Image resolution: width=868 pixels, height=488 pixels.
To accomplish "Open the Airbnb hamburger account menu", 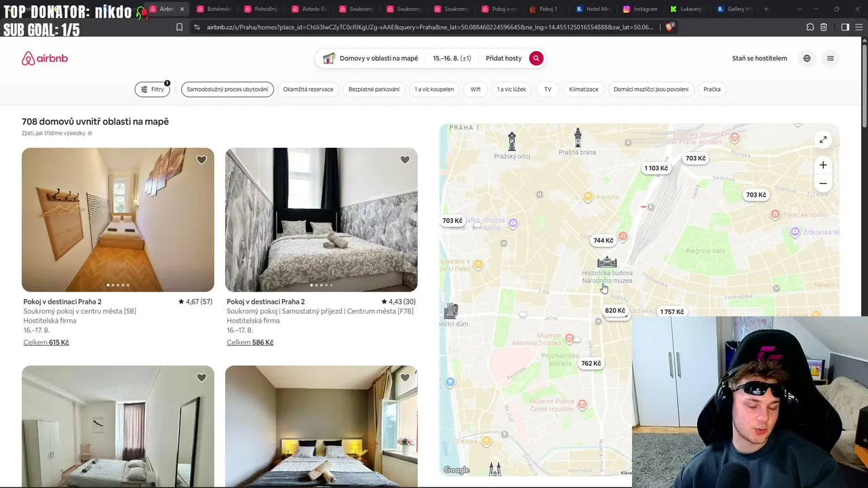I will pos(830,58).
